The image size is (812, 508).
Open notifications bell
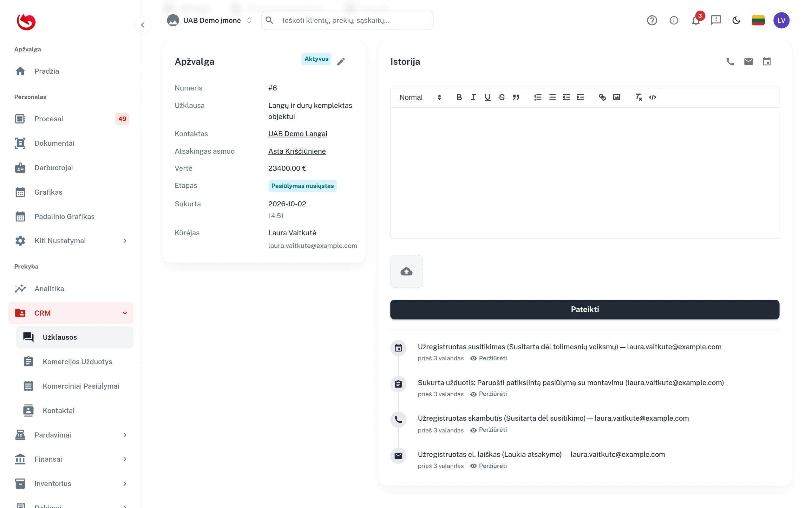tap(696, 21)
